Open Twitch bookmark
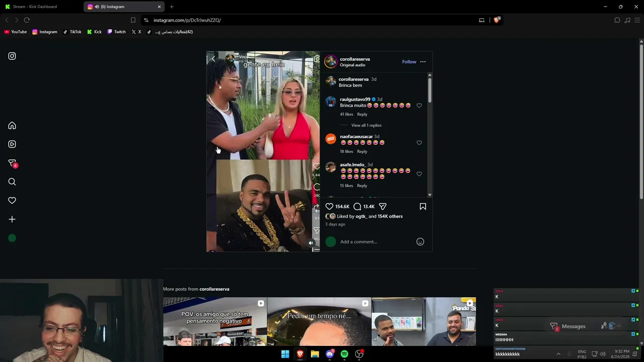 click(116, 32)
